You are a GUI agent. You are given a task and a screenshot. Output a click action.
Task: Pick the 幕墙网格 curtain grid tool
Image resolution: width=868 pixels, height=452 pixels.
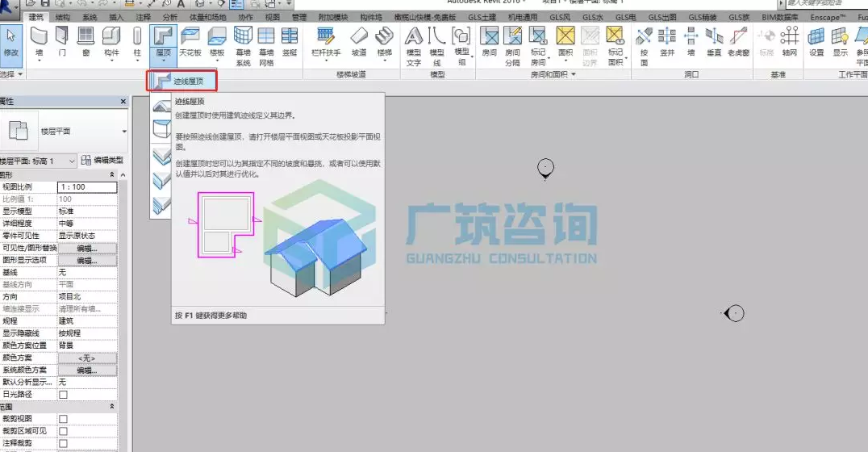pos(266,45)
